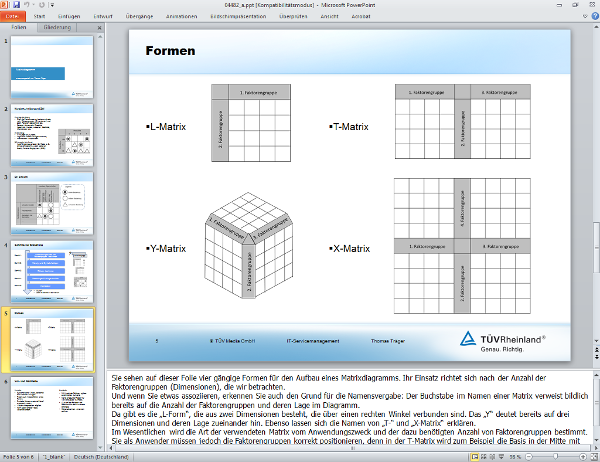The height and width of the screenshot is (462, 600).
Task: Fit slide to current window
Action: click(x=591, y=456)
